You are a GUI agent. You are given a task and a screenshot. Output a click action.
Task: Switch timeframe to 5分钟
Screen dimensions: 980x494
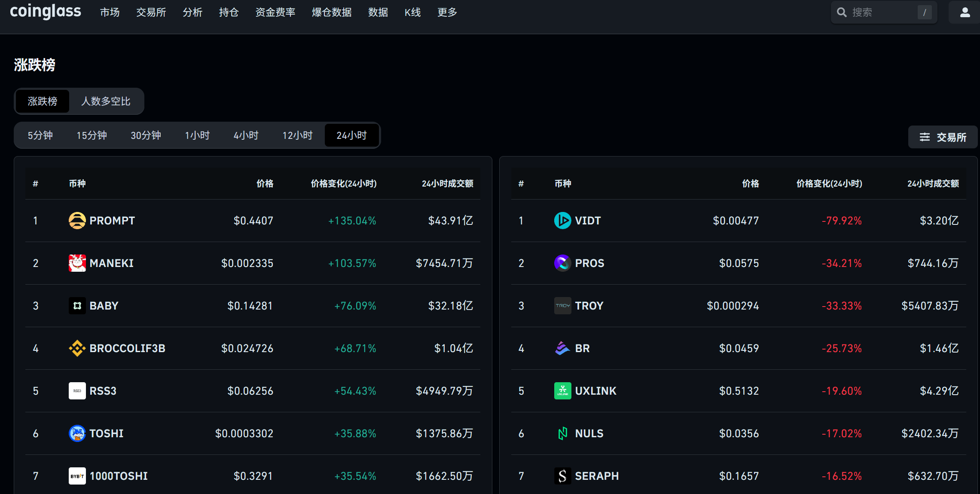(x=40, y=135)
